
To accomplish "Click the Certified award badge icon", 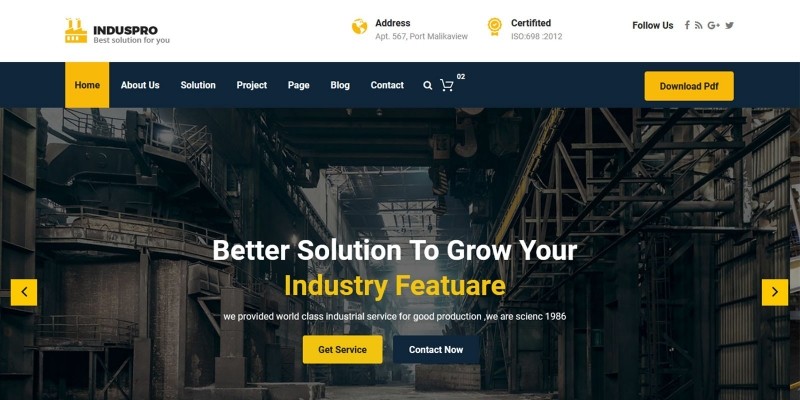I will (x=494, y=27).
